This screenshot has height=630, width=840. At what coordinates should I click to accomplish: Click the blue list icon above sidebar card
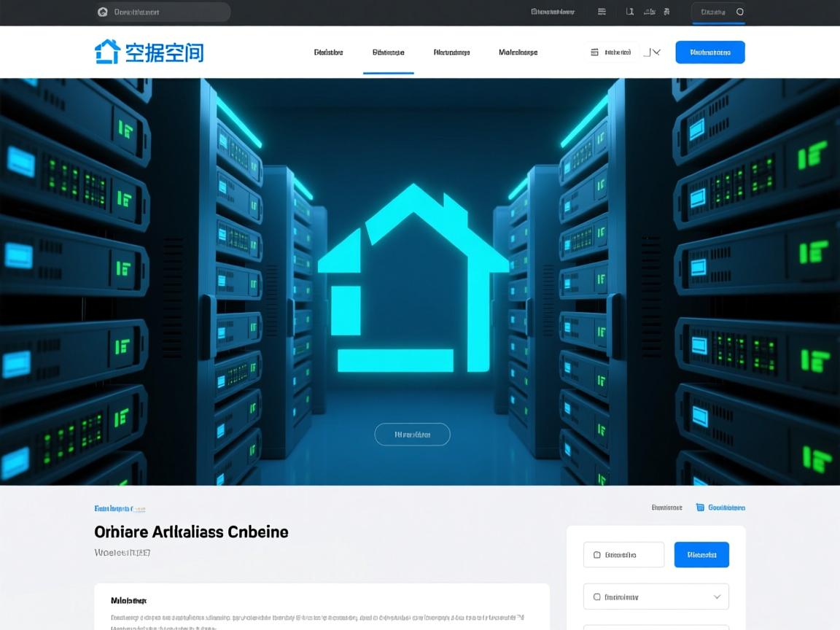pos(700,507)
